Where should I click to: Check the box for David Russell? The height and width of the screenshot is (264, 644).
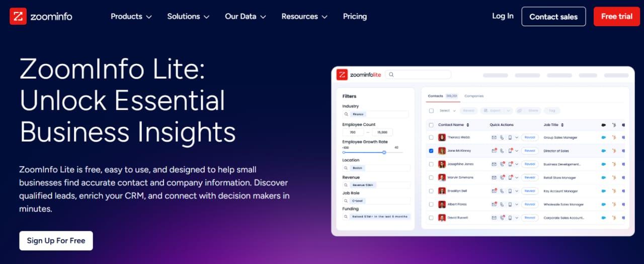pyautogui.click(x=431, y=218)
